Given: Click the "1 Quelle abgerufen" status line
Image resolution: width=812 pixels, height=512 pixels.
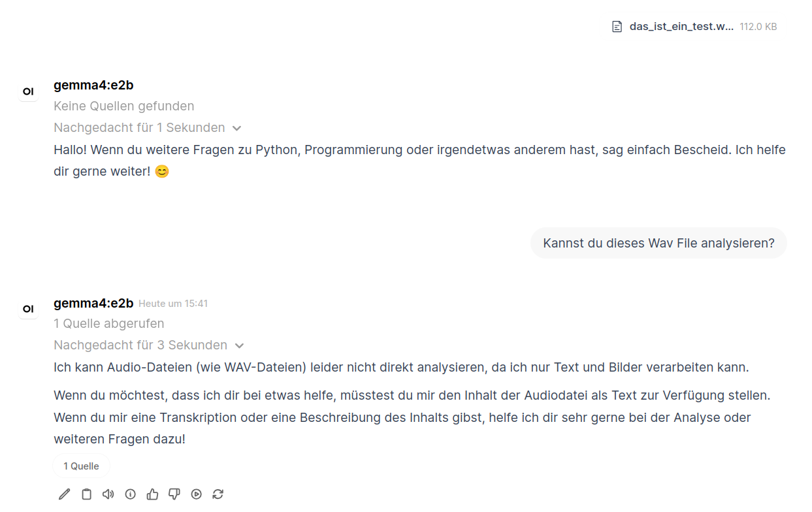Looking at the screenshot, I should tap(109, 324).
